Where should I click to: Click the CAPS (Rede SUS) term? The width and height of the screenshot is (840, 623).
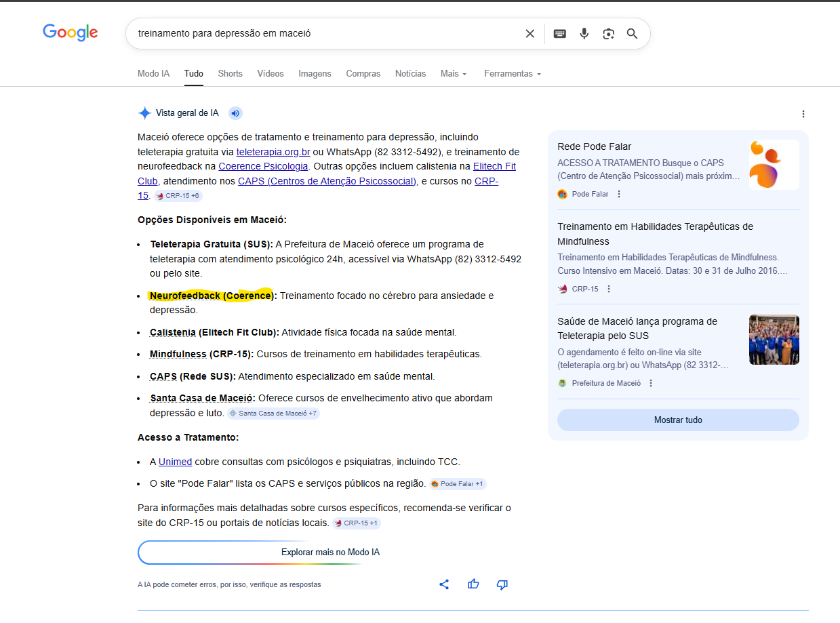(193, 376)
